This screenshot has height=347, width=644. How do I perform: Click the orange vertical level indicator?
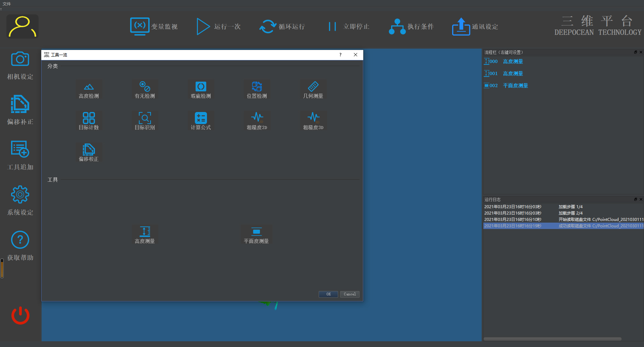2,268
